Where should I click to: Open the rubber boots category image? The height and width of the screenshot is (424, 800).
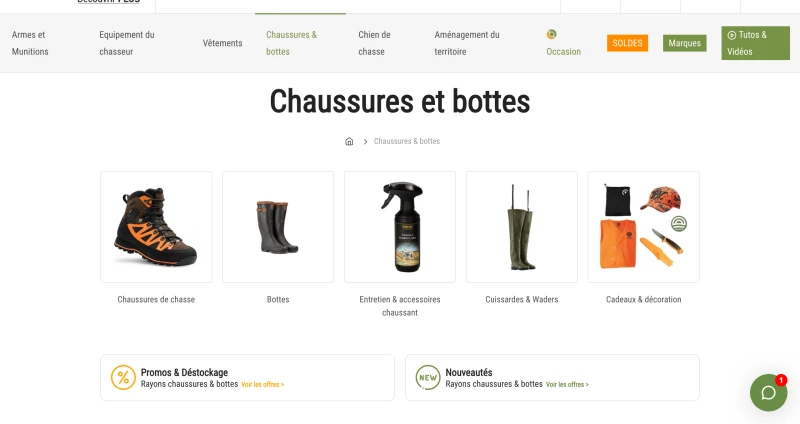click(278, 227)
